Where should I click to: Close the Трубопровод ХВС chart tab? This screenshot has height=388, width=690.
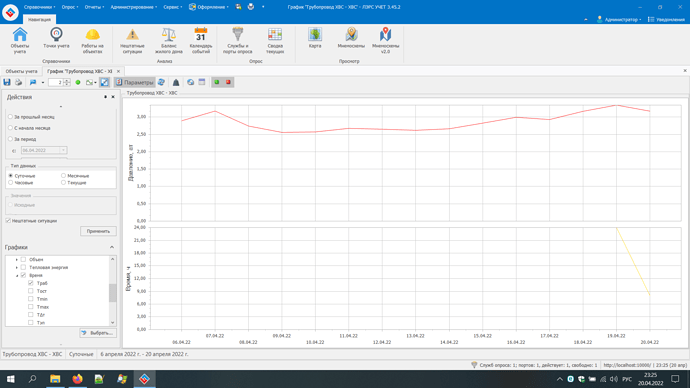pos(118,71)
